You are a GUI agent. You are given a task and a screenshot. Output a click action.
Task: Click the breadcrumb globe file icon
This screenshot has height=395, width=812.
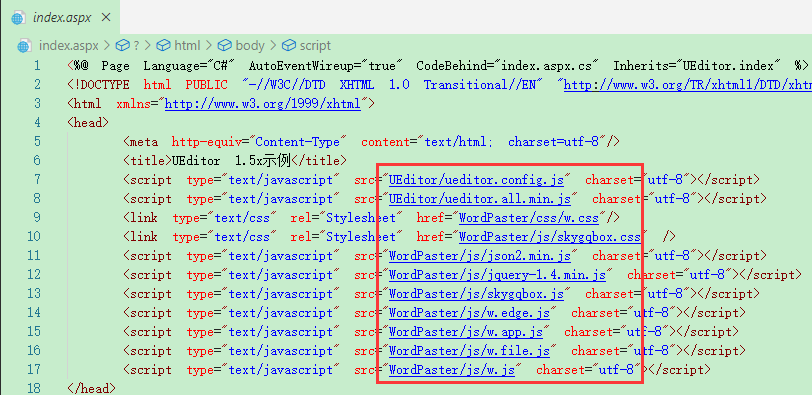pos(24,46)
